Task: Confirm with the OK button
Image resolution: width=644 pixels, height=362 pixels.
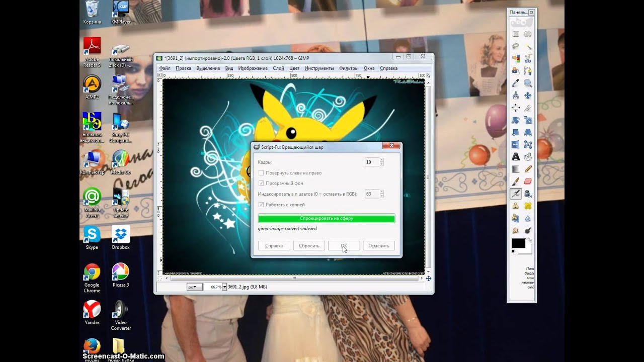Action: coord(344,246)
